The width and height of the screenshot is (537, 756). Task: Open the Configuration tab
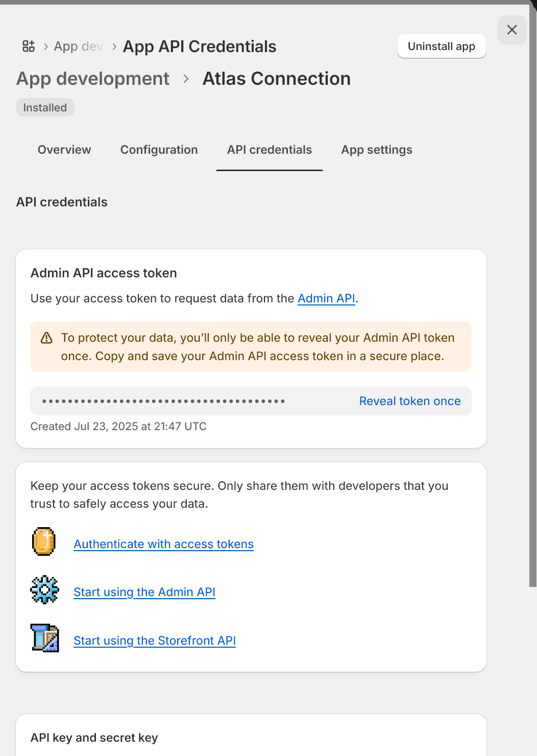tap(159, 150)
